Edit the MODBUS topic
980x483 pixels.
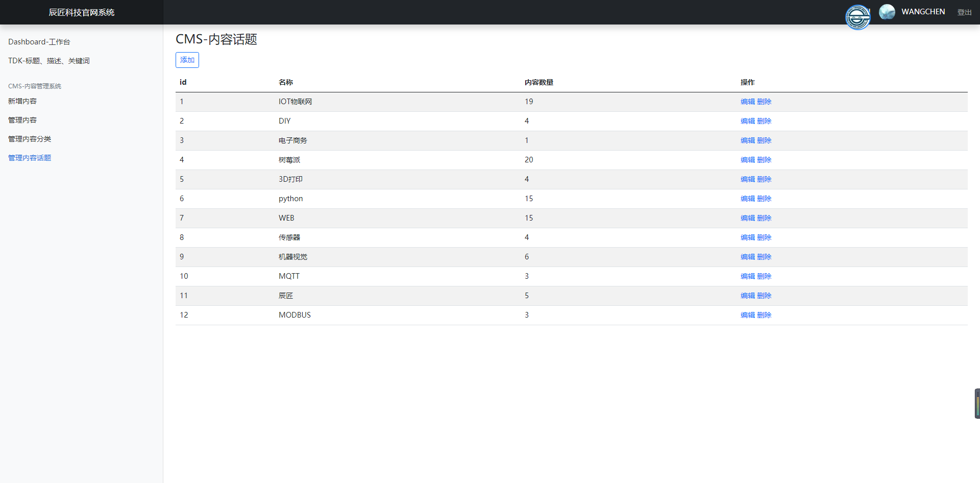click(747, 315)
